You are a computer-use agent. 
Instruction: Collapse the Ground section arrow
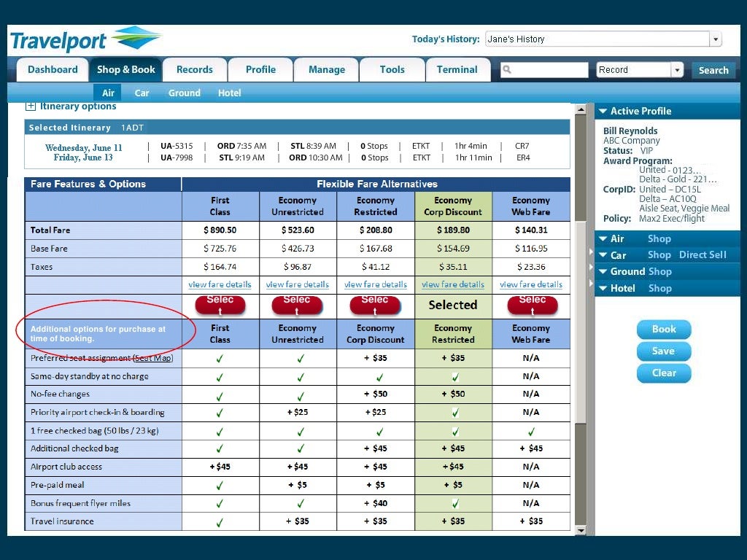tap(603, 271)
